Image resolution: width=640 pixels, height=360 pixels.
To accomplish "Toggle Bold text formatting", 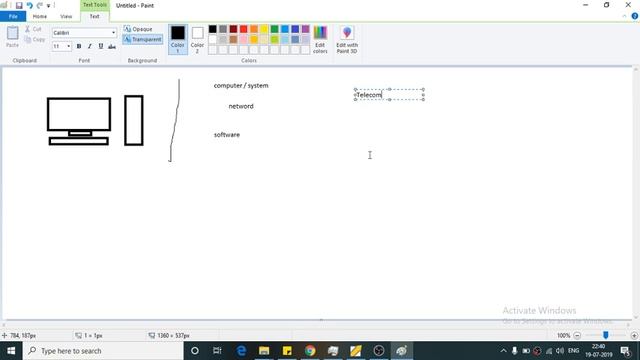I will point(79,46).
